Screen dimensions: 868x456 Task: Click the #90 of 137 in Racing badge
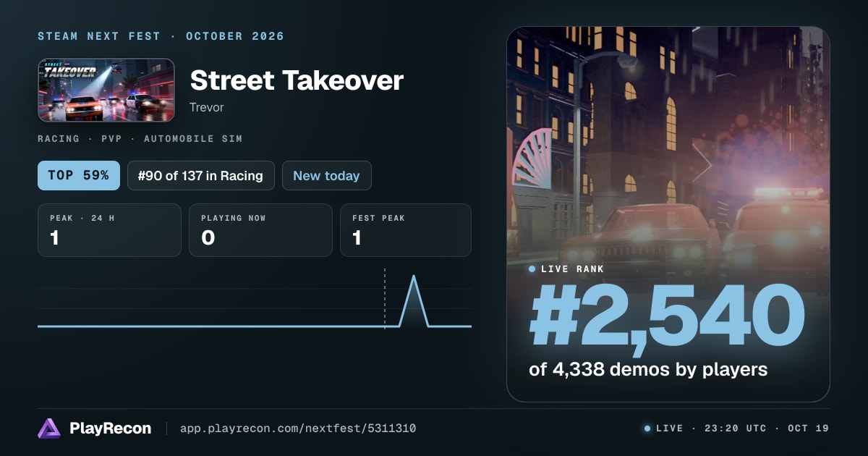tap(201, 175)
